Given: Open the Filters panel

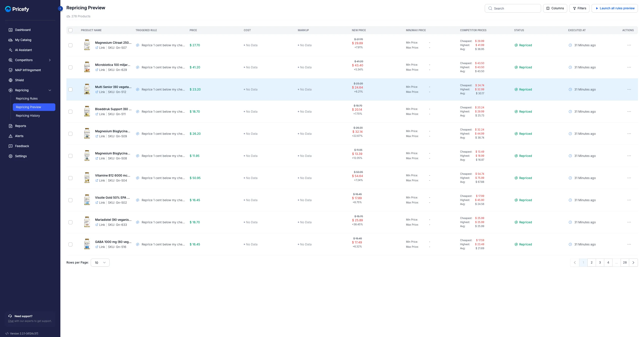Looking at the screenshot, I should [579, 8].
